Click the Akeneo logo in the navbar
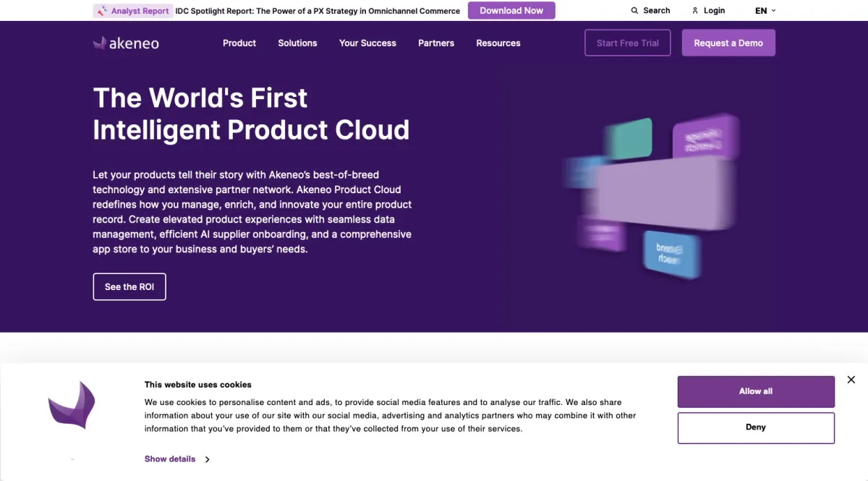This screenshot has width=868, height=481. pyautogui.click(x=126, y=43)
